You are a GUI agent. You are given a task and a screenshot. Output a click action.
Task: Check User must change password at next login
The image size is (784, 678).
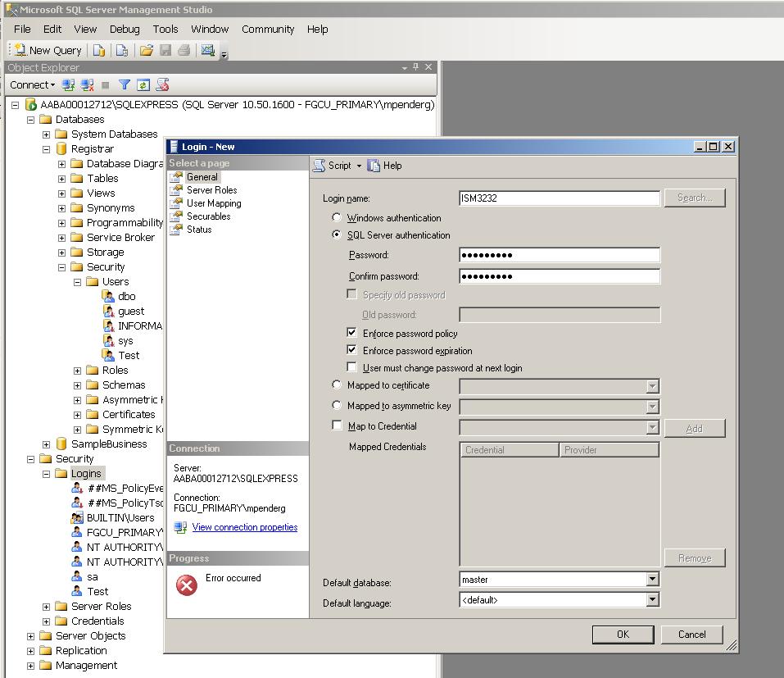[352, 366]
